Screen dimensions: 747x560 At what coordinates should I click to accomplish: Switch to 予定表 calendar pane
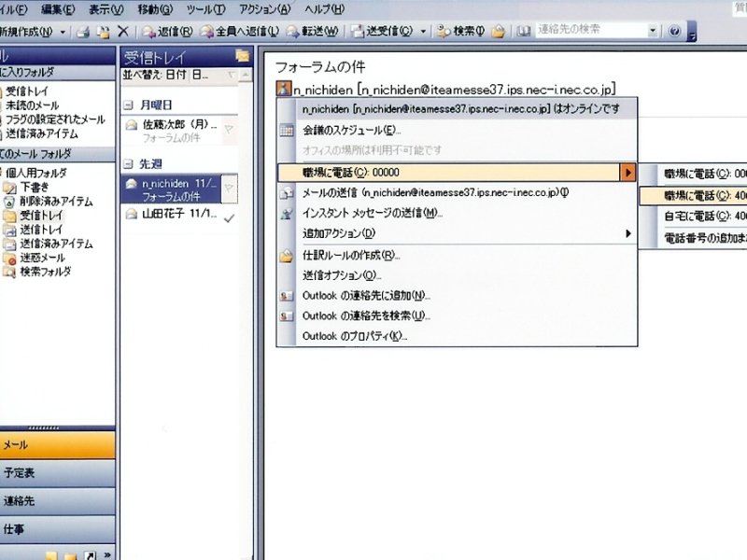click(x=57, y=473)
